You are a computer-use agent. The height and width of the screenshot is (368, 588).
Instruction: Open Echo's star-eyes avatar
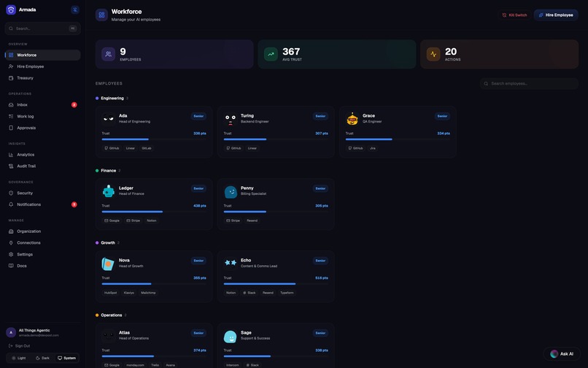(231, 263)
